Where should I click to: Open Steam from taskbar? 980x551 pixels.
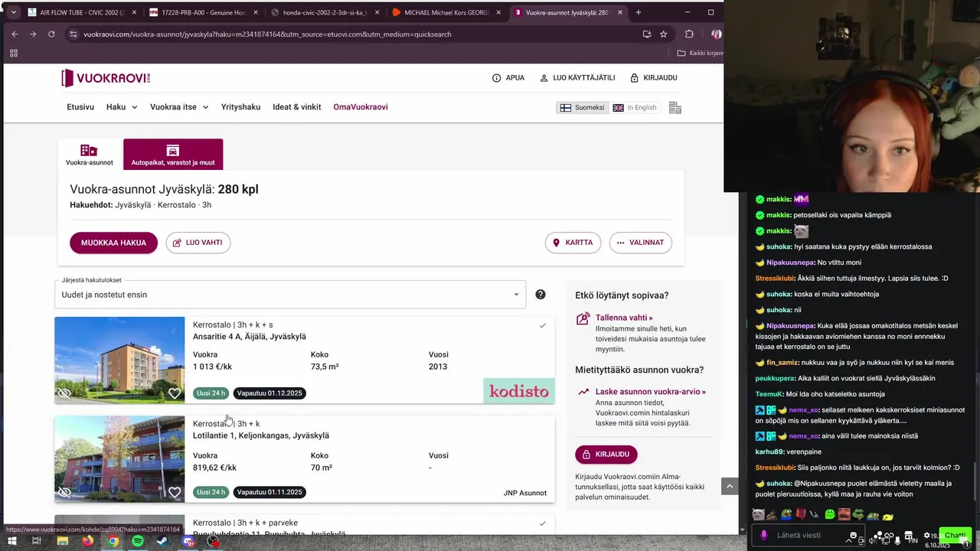pyautogui.click(x=163, y=541)
